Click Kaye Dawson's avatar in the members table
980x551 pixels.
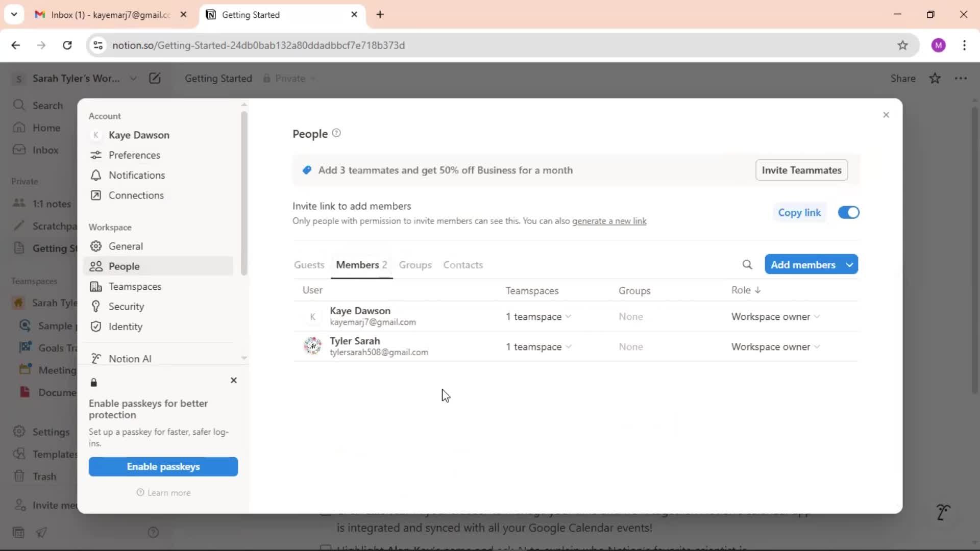[x=313, y=316]
